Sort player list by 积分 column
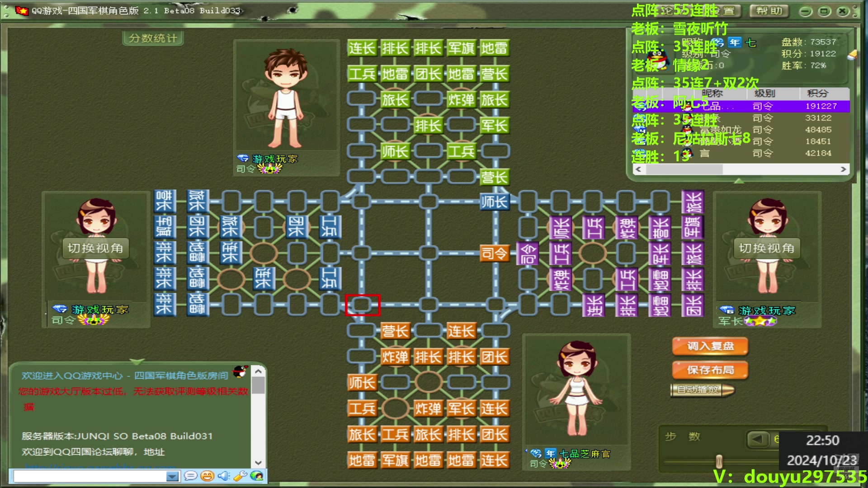The width and height of the screenshot is (868, 488). click(x=817, y=93)
